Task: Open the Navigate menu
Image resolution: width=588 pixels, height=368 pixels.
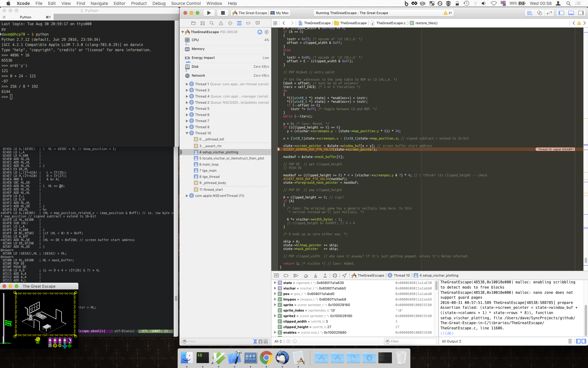Action: coord(99,3)
